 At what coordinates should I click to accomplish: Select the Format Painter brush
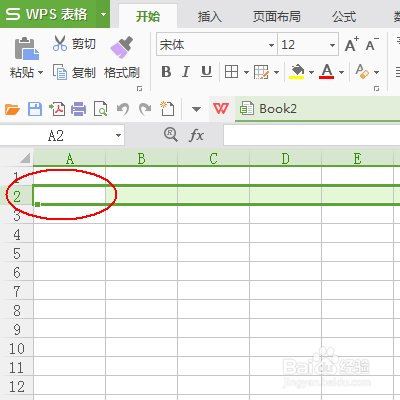pyautogui.click(x=121, y=47)
